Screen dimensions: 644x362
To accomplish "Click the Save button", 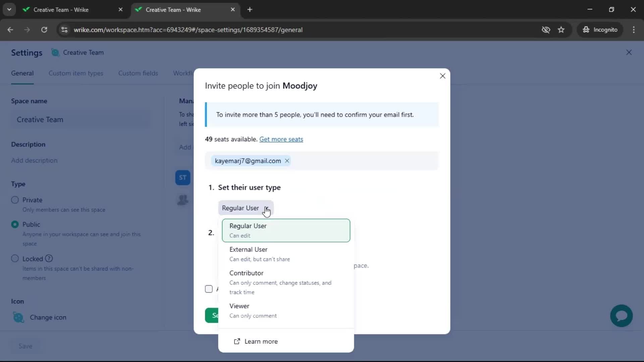I will click(25, 346).
